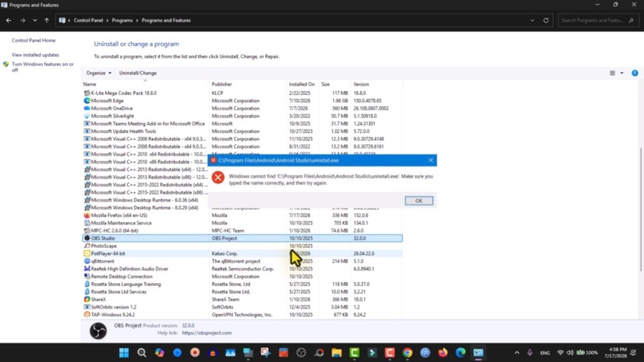Show hidden system tray icons
This screenshot has height=362, width=644.
[517, 353]
